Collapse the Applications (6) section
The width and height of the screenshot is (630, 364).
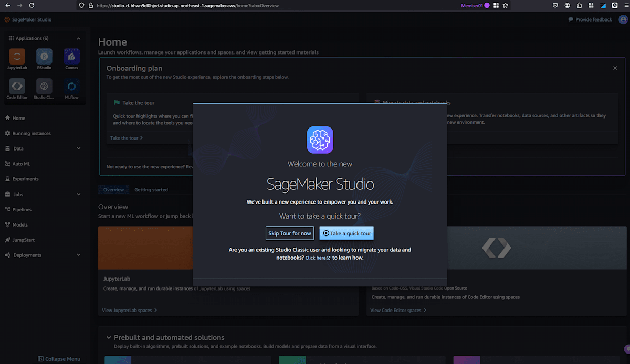point(78,38)
